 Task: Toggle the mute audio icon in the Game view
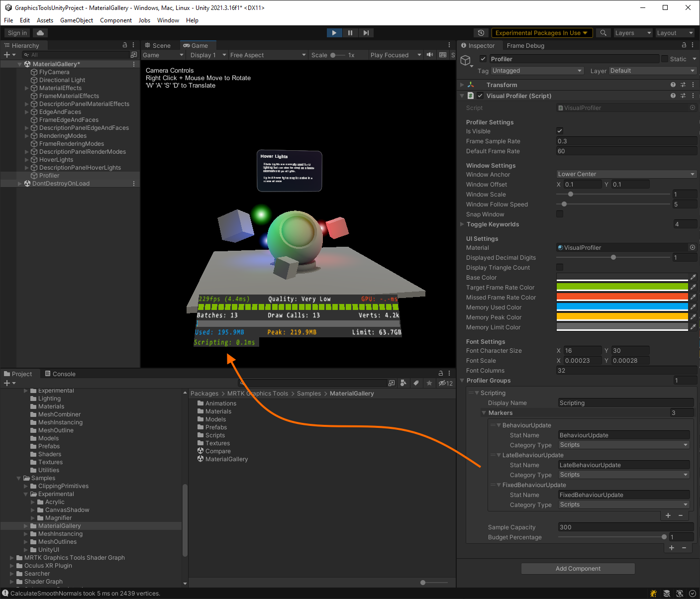click(x=430, y=55)
